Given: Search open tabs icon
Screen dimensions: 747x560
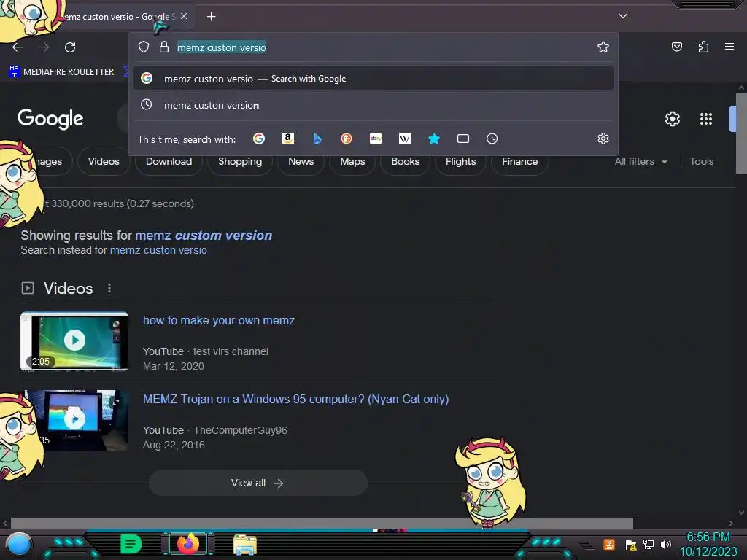Looking at the screenshot, I should pyautogui.click(x=463, y=139).
